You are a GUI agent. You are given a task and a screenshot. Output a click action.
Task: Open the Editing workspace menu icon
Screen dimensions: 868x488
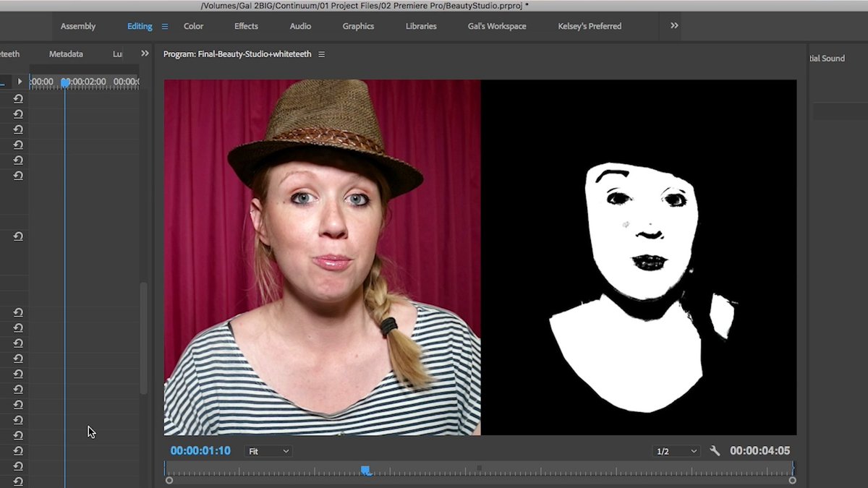pyautogui.click(x=165, y=26)
